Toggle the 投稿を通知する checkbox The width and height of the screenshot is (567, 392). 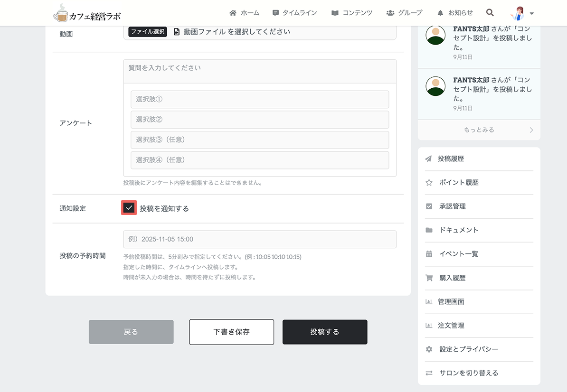[x=129, y=208]
